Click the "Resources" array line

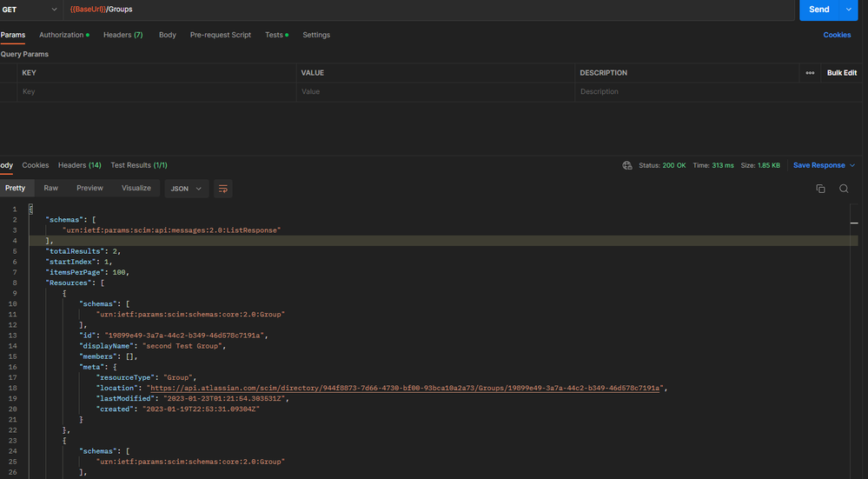(75, 283)
